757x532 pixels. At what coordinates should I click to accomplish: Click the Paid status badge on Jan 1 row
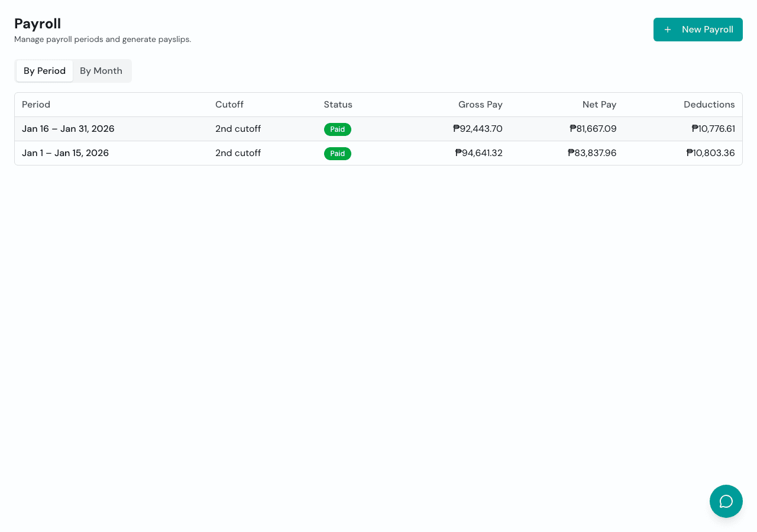337,153
